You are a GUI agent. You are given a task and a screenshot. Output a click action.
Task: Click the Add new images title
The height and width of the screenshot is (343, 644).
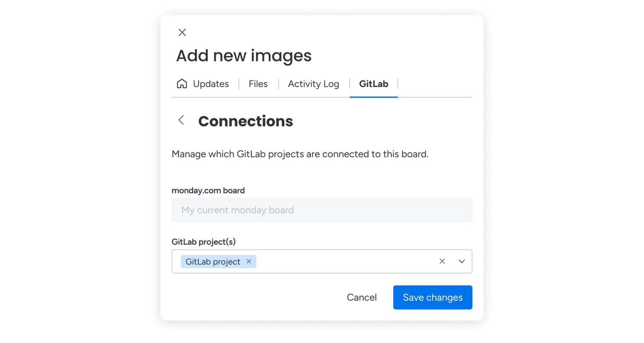[x=244, y=56]
